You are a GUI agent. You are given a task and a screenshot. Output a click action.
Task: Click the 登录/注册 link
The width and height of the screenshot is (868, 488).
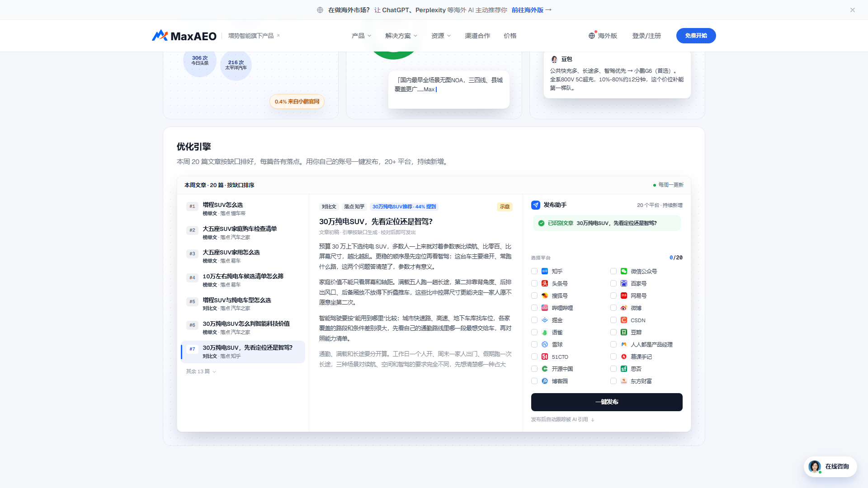[x=646, y=36]
